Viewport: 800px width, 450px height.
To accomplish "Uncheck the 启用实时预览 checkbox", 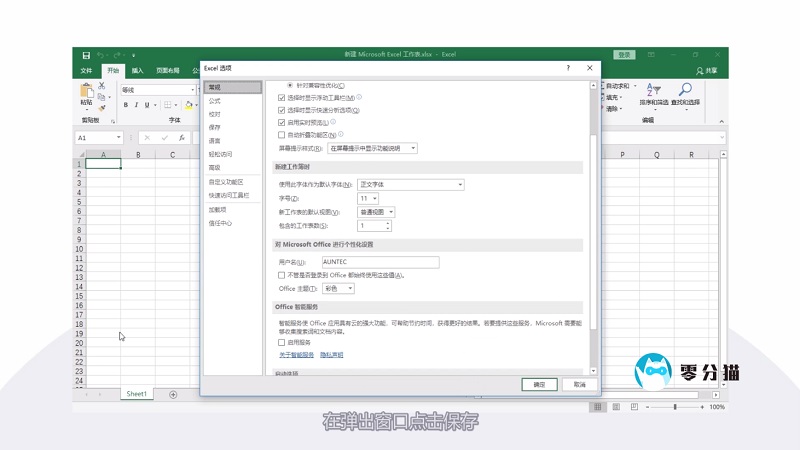I will click(282, 122).
